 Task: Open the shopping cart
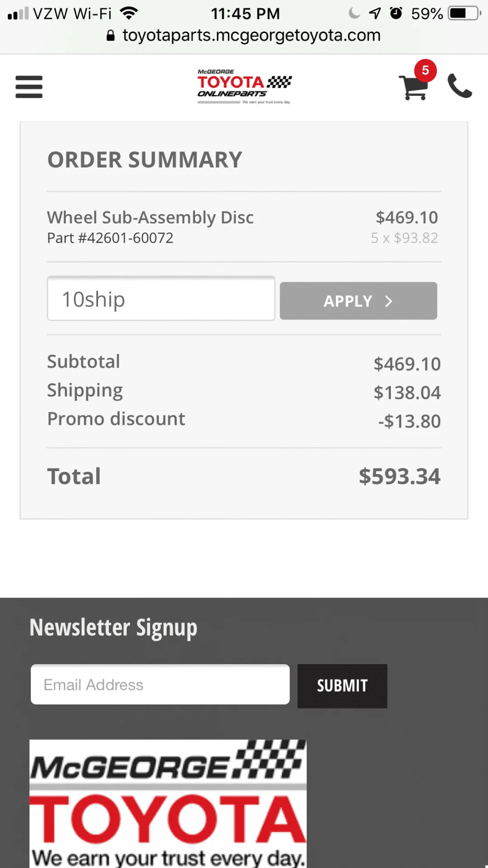pos(413,87)
